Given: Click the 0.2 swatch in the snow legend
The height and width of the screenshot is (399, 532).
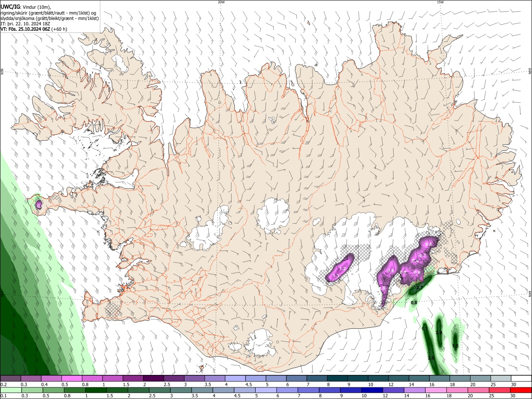Looking at the screenshot, I should [10, 379].
